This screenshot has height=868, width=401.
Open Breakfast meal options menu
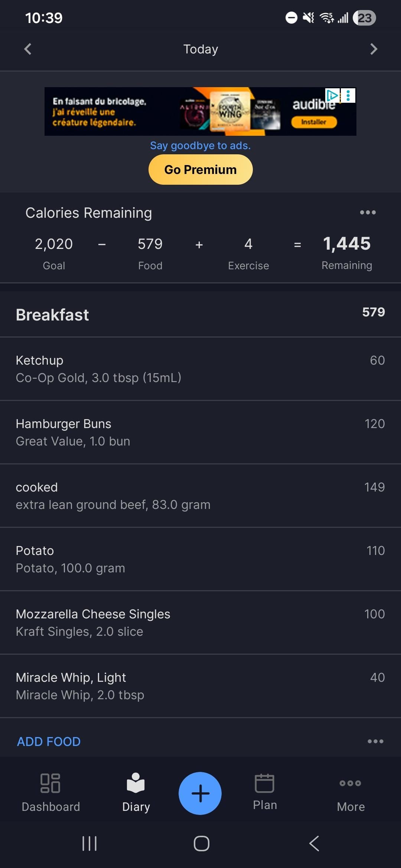[x=375, y=741]
